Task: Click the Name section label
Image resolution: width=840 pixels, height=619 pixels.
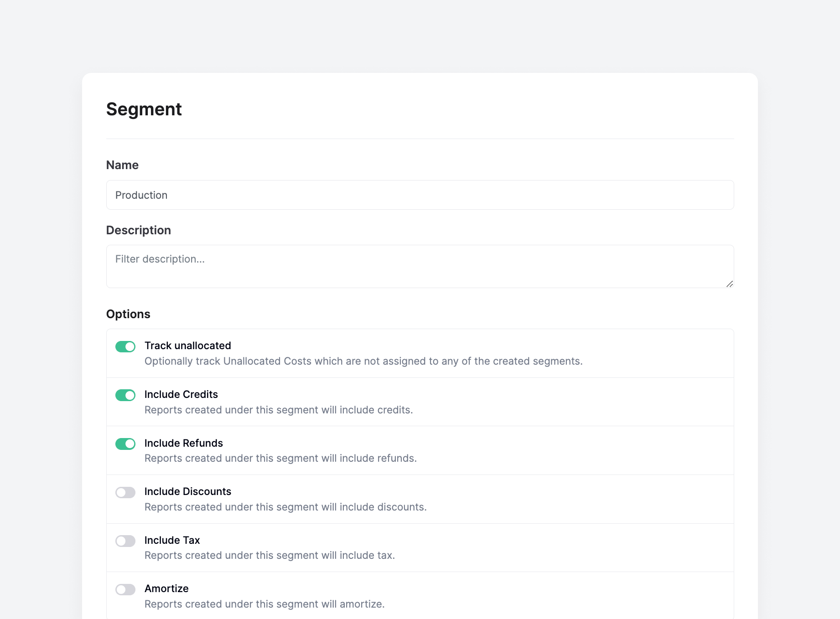Action: coord(122,165)
